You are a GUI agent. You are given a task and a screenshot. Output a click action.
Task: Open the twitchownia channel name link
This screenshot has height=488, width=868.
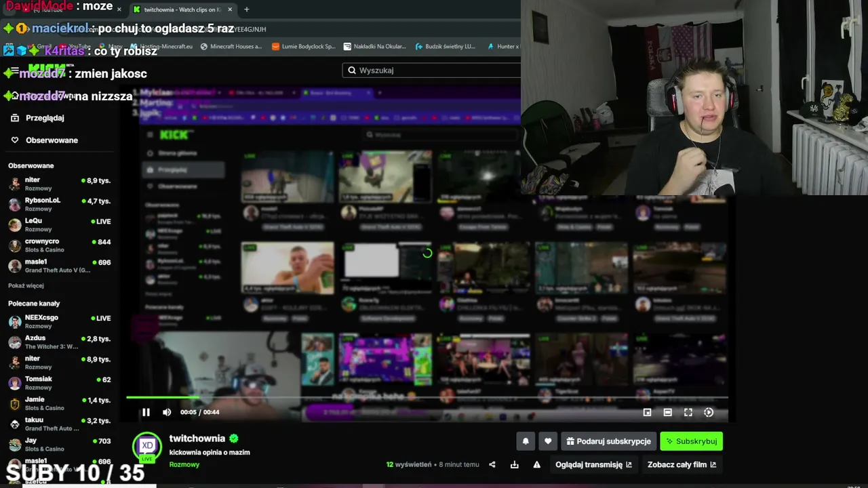197,439
